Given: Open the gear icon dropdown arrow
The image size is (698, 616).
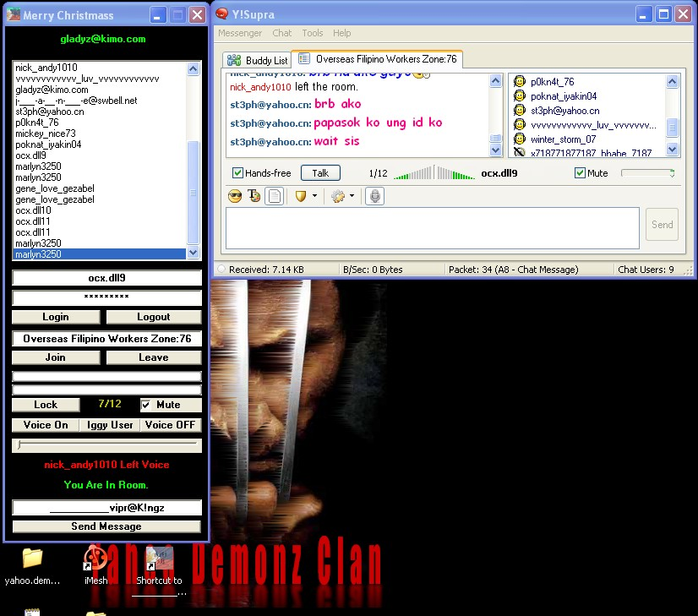Looking at the screenshot, I should point(352,196).
